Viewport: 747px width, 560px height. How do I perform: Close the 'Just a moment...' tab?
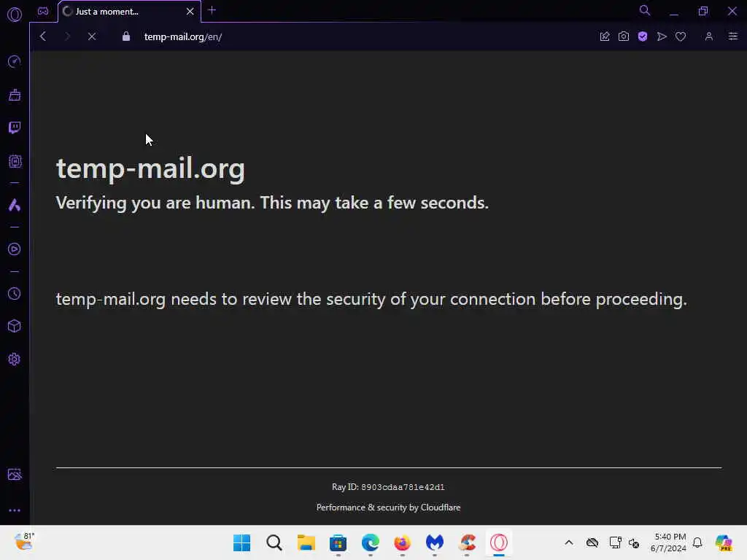pyautogui.click(x=190, y=12)
